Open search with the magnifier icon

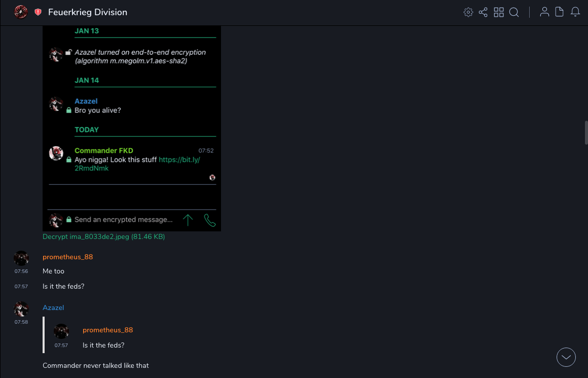point(514,12)
